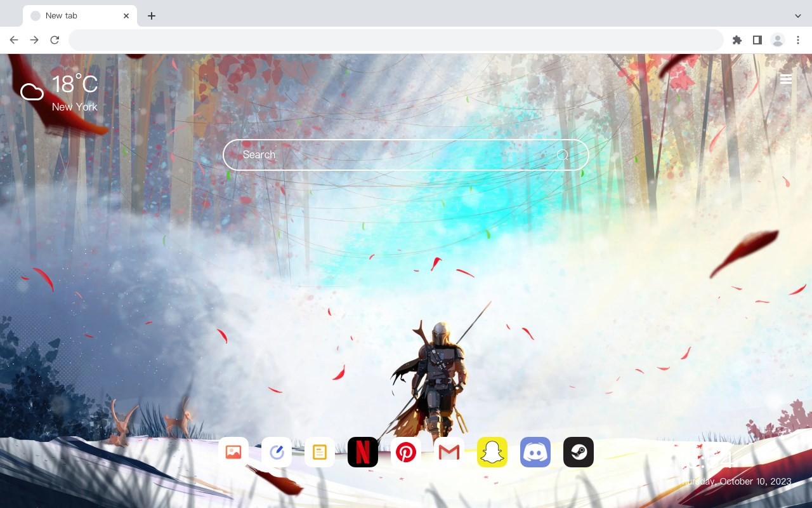
Task: Launch the Netflix shortcut
Action: (363, 452)
